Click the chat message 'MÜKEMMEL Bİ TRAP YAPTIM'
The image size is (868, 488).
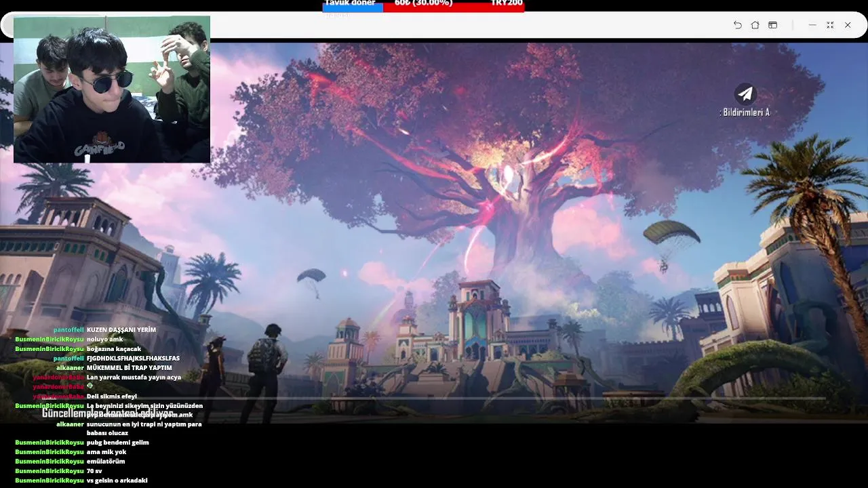[x=130, y=368]
